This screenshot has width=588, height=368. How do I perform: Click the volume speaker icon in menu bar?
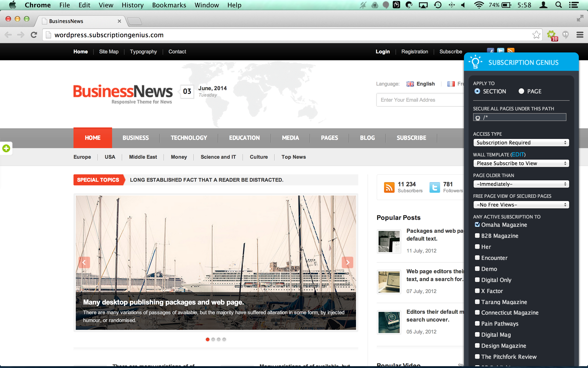[463, 5]
